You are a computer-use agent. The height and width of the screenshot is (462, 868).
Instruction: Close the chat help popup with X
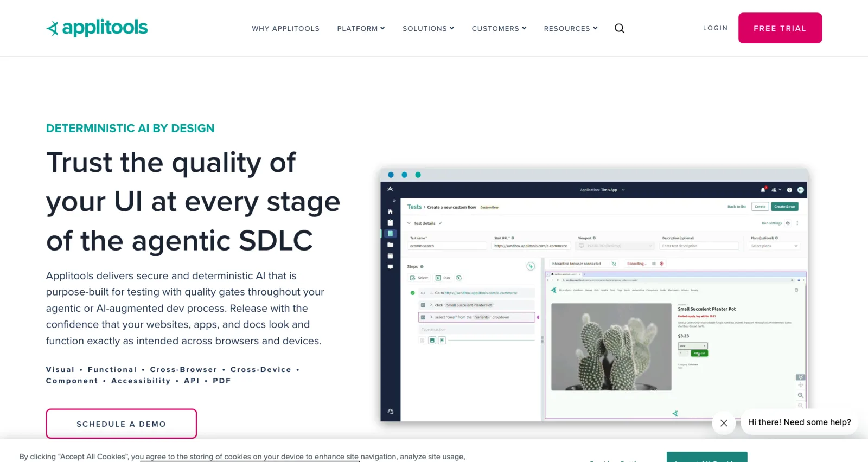[x=724, y=423]
